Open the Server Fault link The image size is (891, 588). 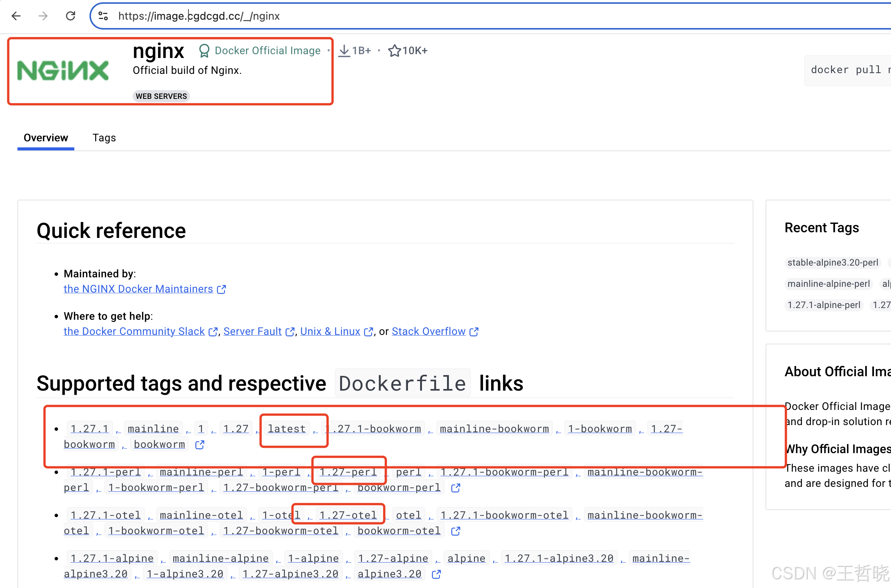click(x=253, y=332)
